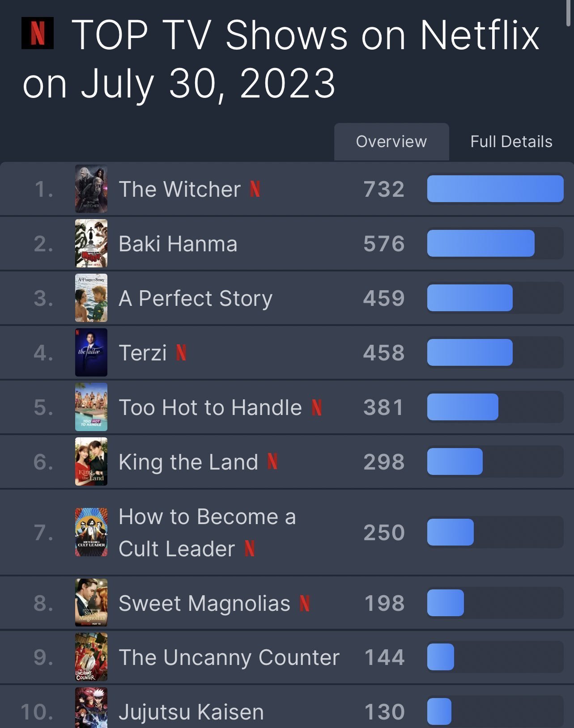Viewport: 574px width, 728px height.
Task: Click the Netflix N badge beside Sweet Magnolias
Action: (x=305, y=603)
